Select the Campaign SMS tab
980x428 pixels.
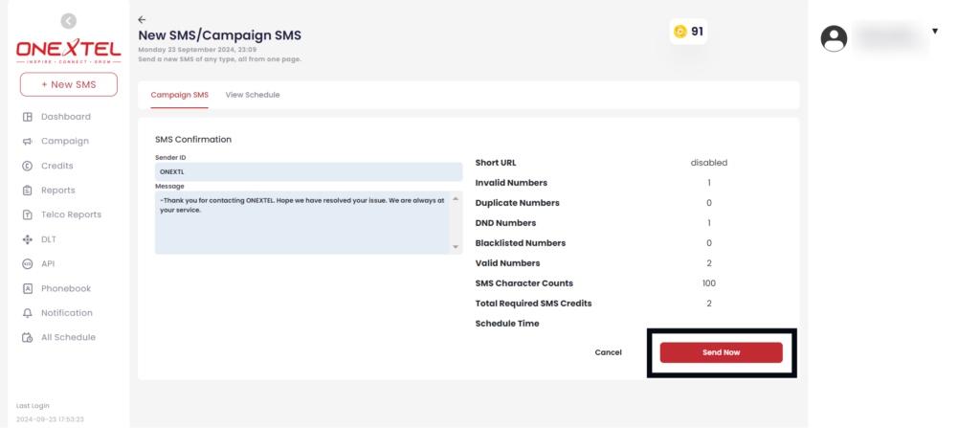179,95
